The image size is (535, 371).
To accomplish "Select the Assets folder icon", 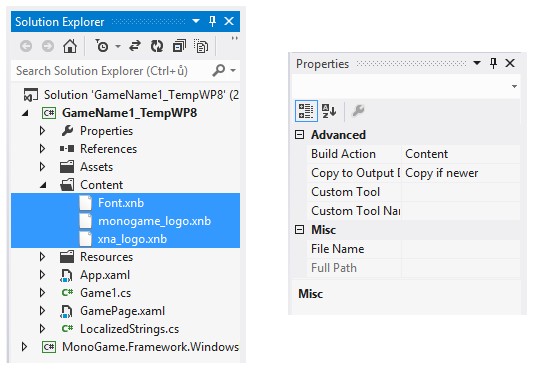I will click(67, 167).
